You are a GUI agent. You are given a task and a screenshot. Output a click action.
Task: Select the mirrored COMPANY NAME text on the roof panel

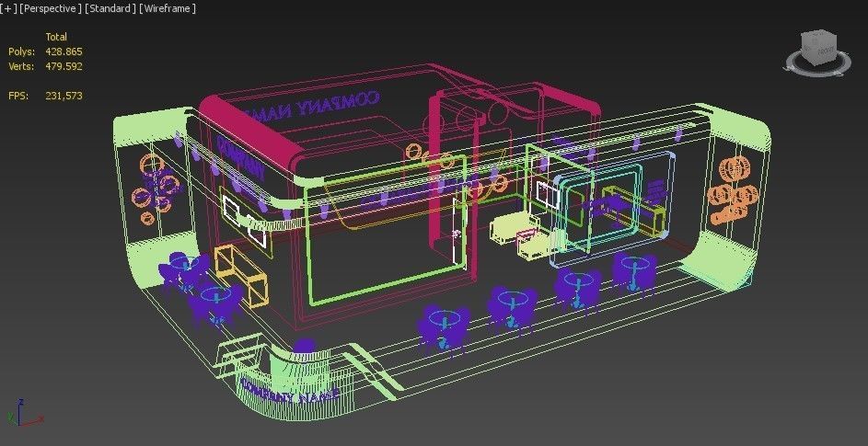(312, 105)
